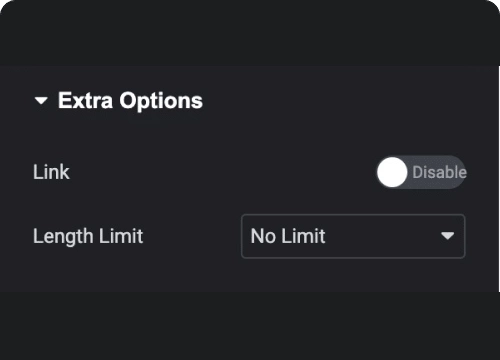Click the Options word in section title

click(x=161, y=101)
